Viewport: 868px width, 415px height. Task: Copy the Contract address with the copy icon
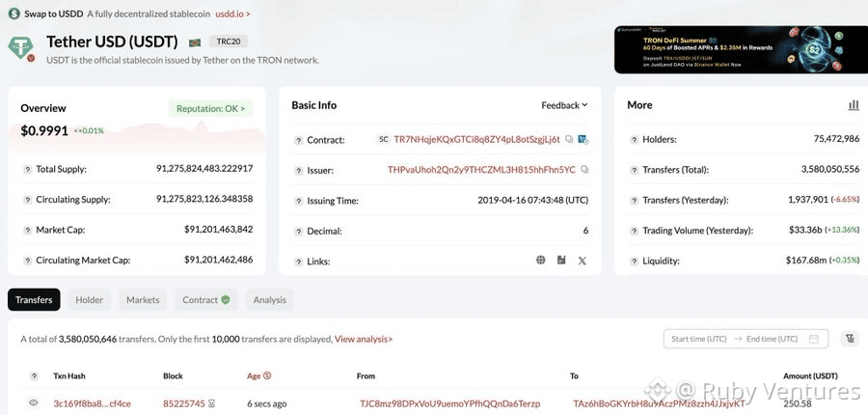coord(569,140)
